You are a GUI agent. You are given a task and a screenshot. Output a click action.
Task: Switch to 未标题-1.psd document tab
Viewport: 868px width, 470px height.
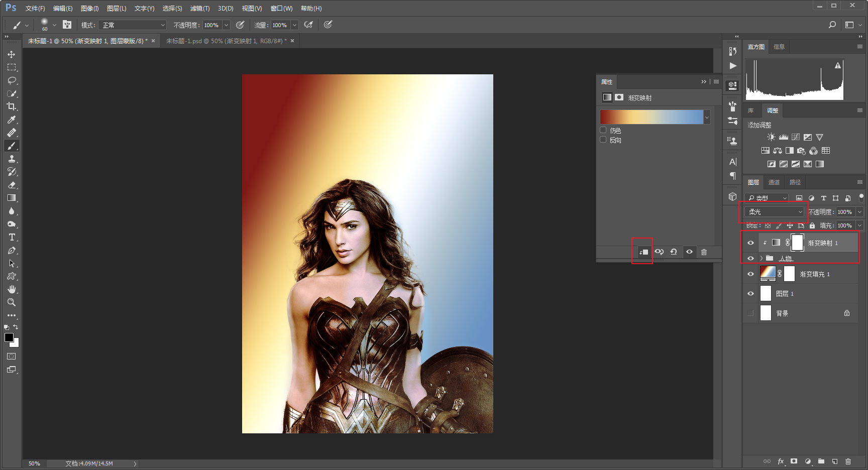coord(226,41)
